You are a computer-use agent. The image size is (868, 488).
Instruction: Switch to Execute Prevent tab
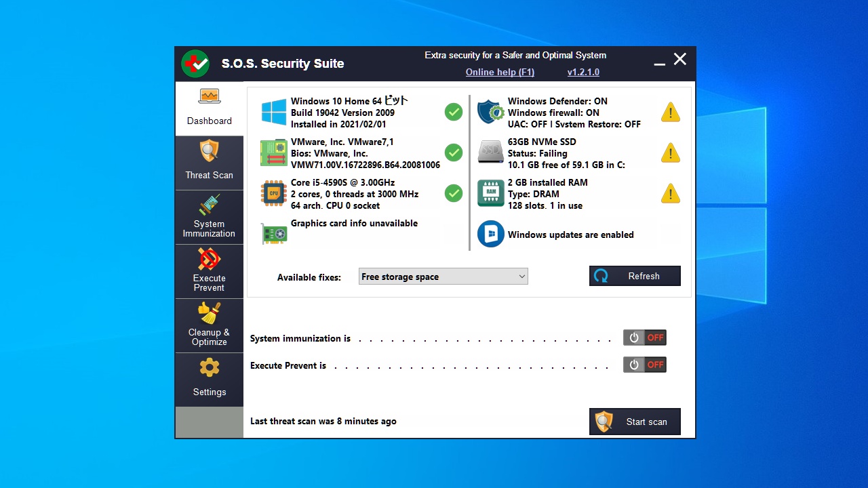point(210,271)
